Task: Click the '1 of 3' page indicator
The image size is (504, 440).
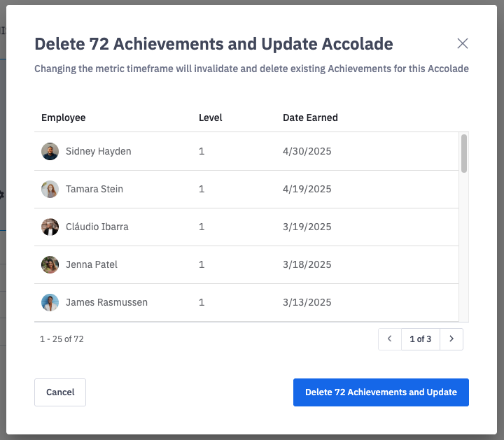Action: click(420, 339)
